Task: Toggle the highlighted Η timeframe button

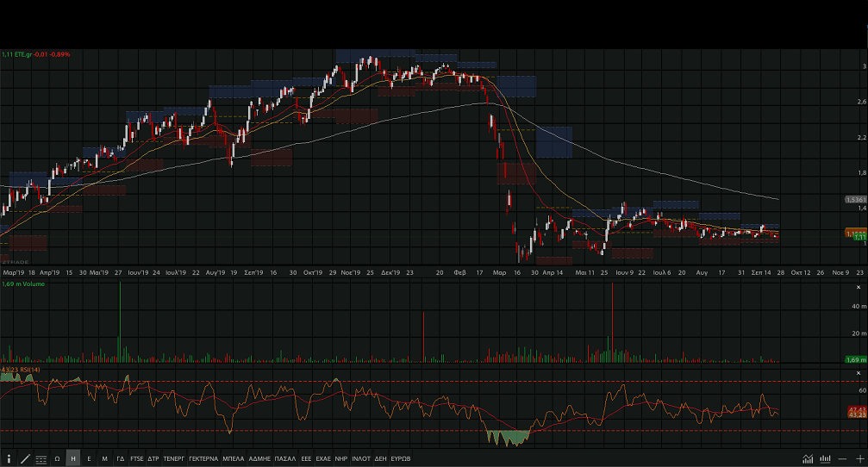Action: 73,458
